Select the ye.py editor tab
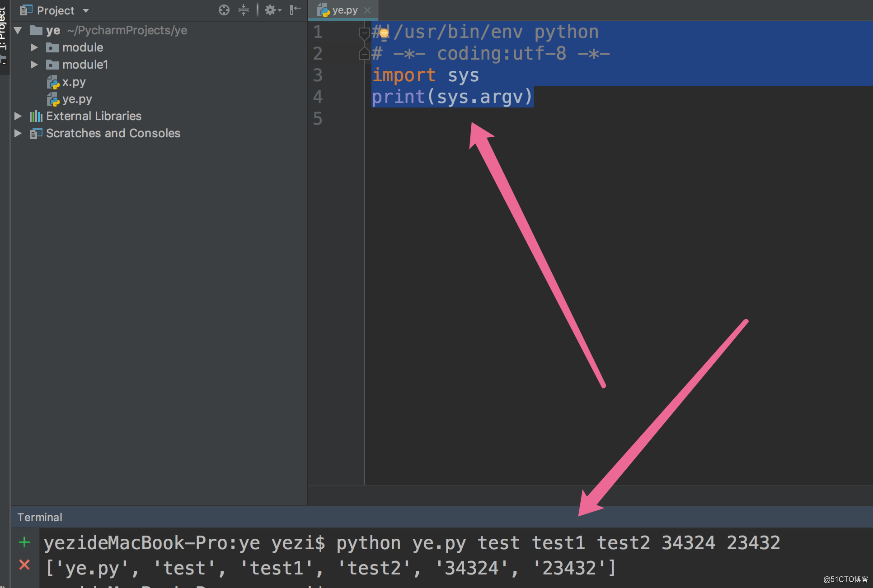The height and width of the screenshot is (588, 873). tap(344, 10)
